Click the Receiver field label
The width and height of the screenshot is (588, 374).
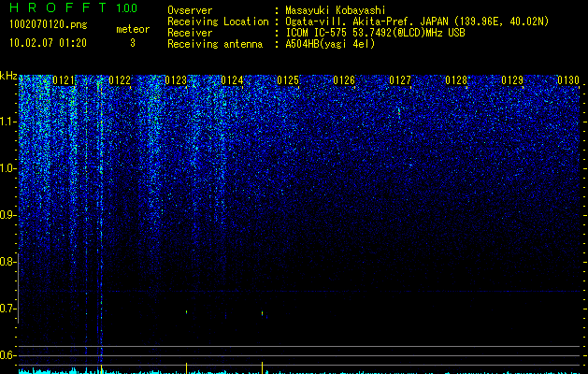tap(190, 33)
